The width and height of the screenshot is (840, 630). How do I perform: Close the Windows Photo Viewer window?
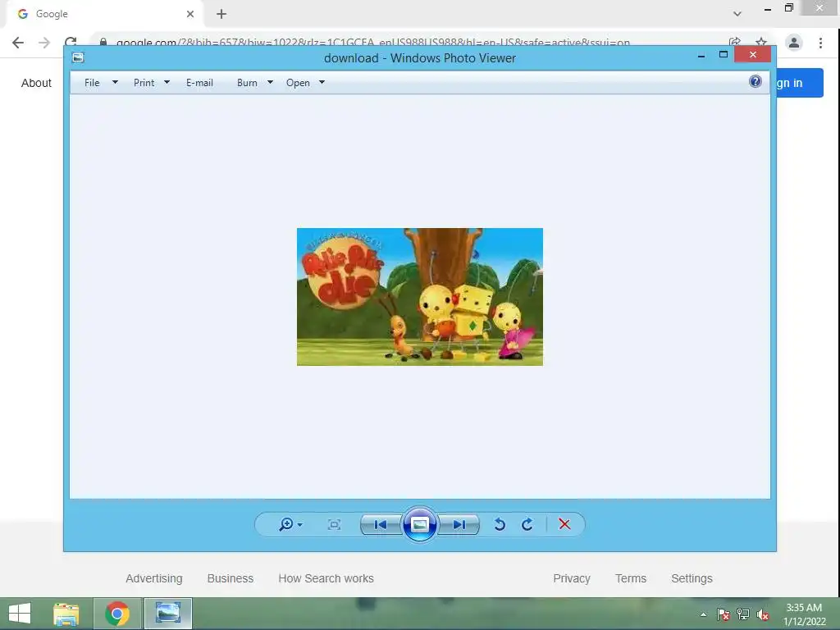pyautogui.click(x=753, y=55)
